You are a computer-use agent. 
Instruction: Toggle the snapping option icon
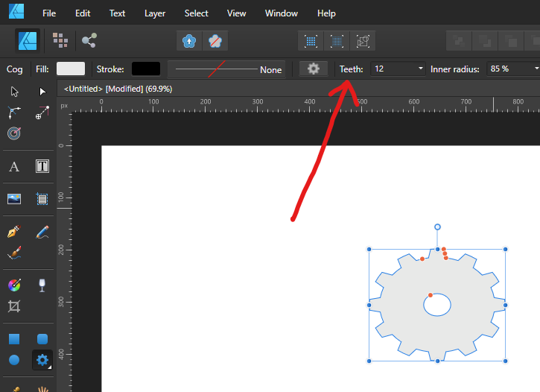click(363, 41)
